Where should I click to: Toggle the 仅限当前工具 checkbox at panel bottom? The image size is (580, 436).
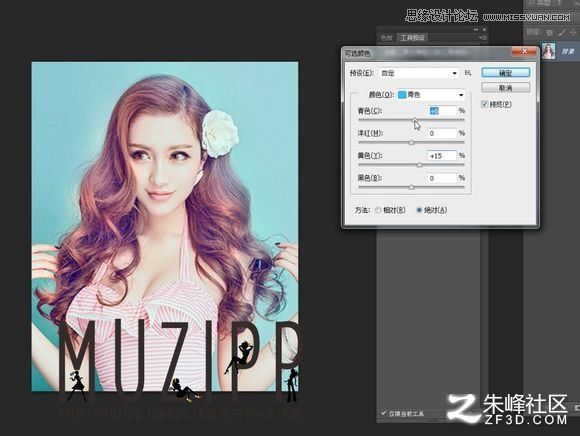384,413
